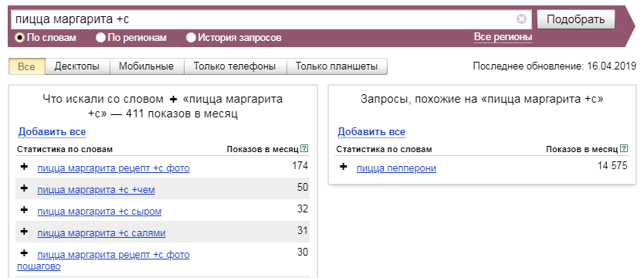This screenshot has width=644, height=278.
Task: Switch to the 'Только телефоны' tab
Action: click(235, 66)
